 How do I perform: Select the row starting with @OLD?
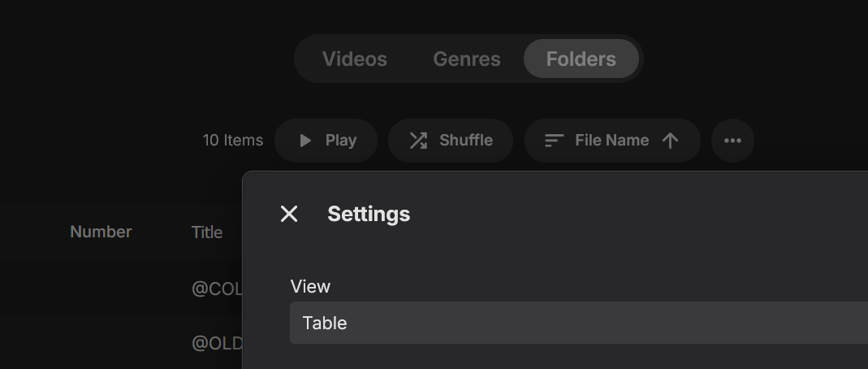[x=217, y=343]
